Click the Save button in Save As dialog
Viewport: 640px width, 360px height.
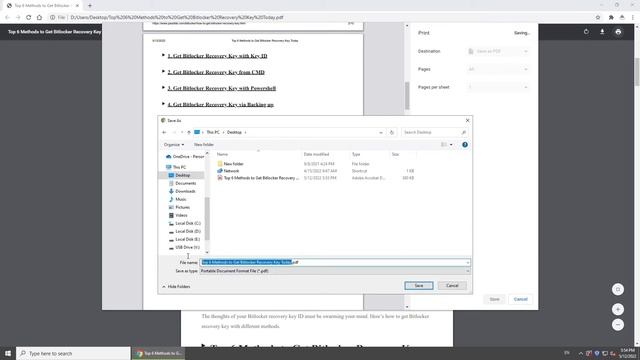(x=418, y=286)
